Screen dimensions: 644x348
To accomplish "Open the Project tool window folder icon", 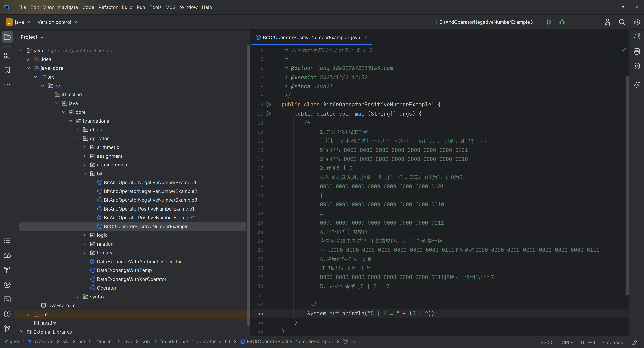I will click(7, 37).
